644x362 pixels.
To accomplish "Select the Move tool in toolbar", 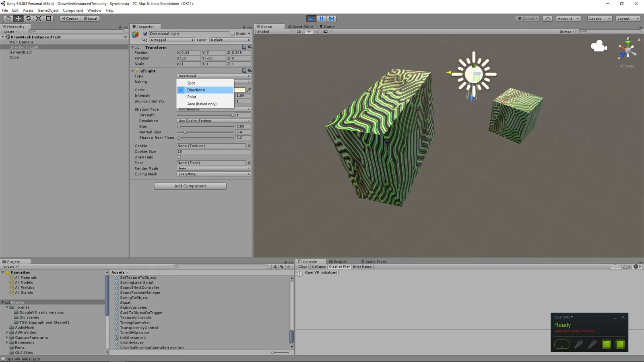I will coord(18,19).
